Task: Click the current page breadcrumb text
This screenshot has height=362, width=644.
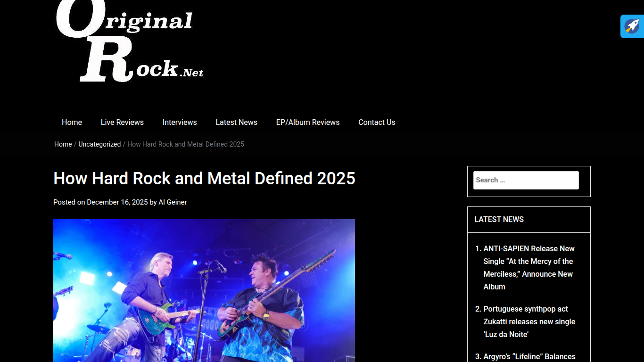Action: coord(186,144)
